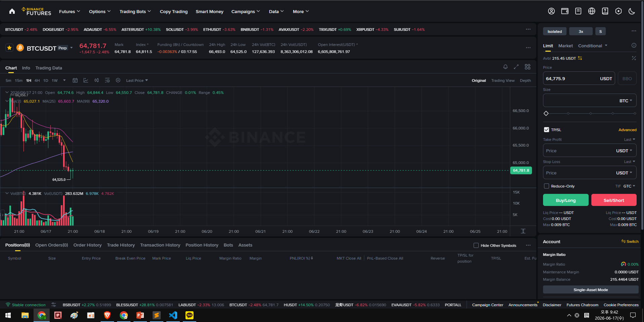Open the price alert bell icon
Image resolution: width=644 pixels, height=322 pixels.
coord(505,67)
